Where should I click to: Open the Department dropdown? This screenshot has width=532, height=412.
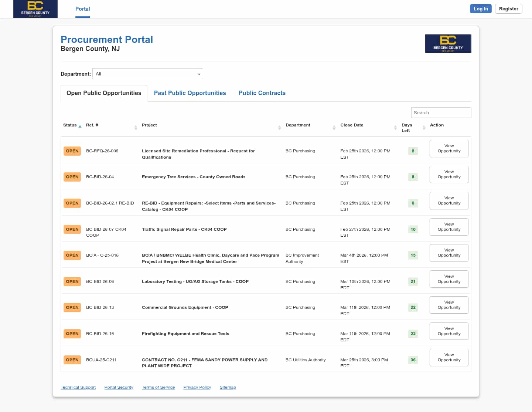147,74
